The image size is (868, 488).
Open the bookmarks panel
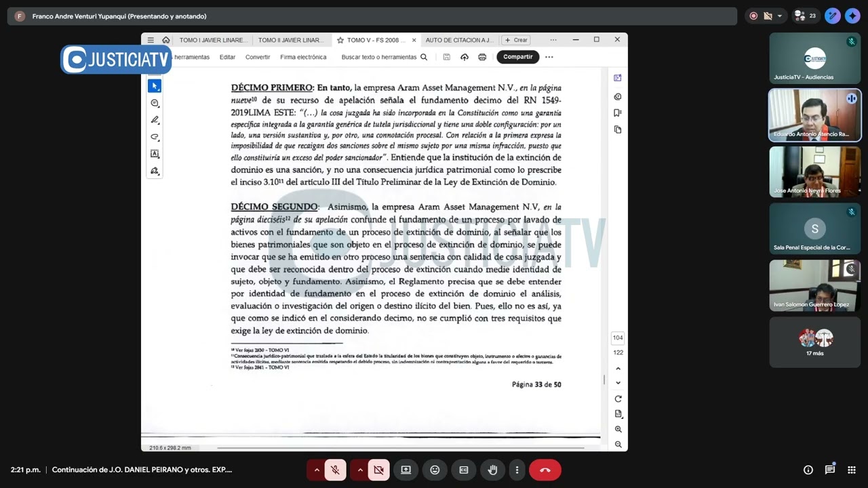coord(617,113)
